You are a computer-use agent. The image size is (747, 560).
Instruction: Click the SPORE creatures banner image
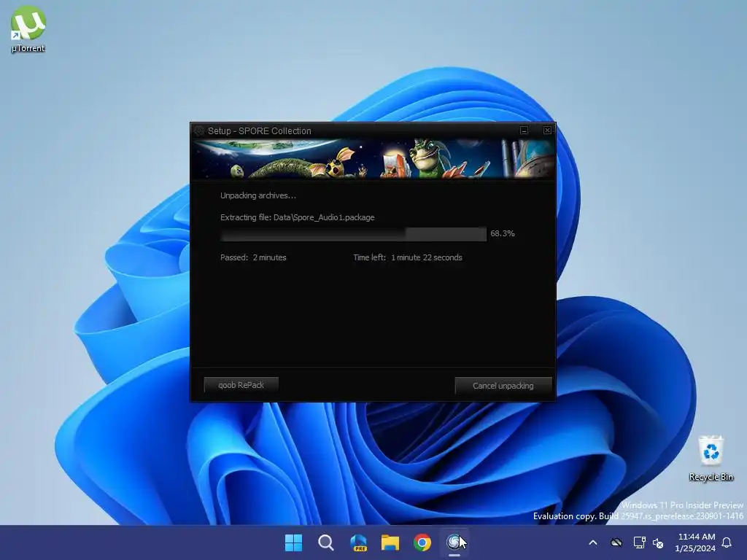pos(373,158)
